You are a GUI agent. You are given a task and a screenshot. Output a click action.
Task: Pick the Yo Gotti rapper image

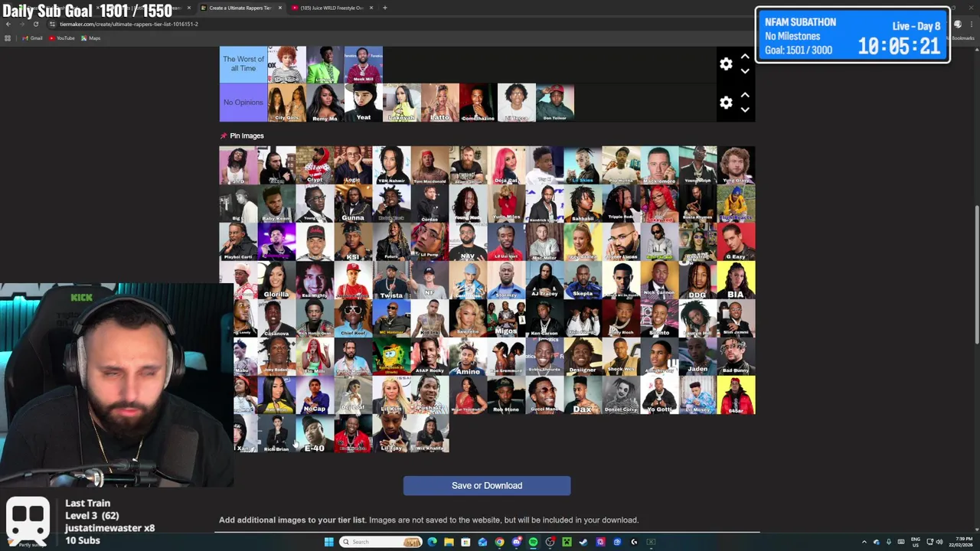(659, 395)
